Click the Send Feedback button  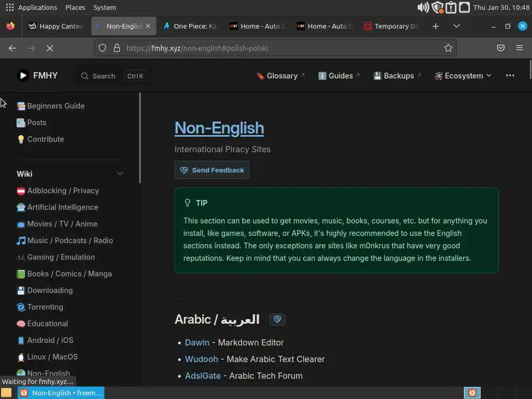coord(212,170)
